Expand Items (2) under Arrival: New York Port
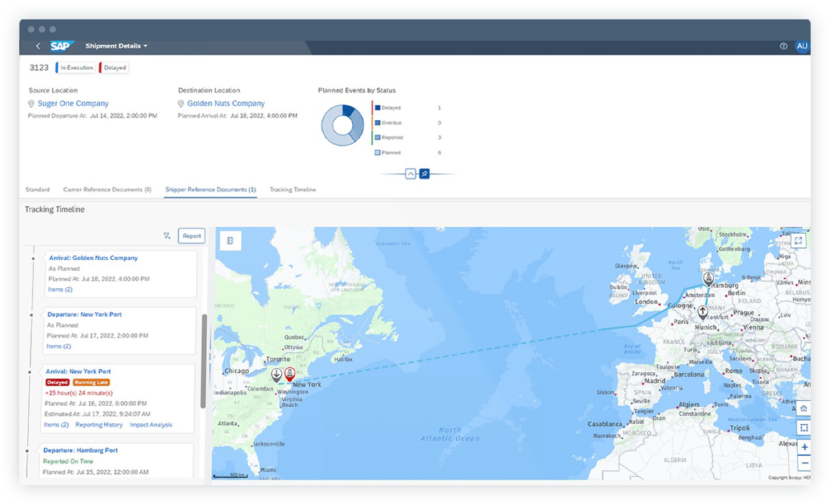Screen dimensions: 830x504 57,425
